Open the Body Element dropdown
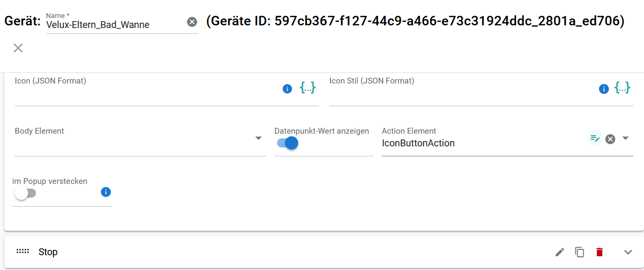The width and height of the screenshot is (644, 270). [x=259, y=138]
